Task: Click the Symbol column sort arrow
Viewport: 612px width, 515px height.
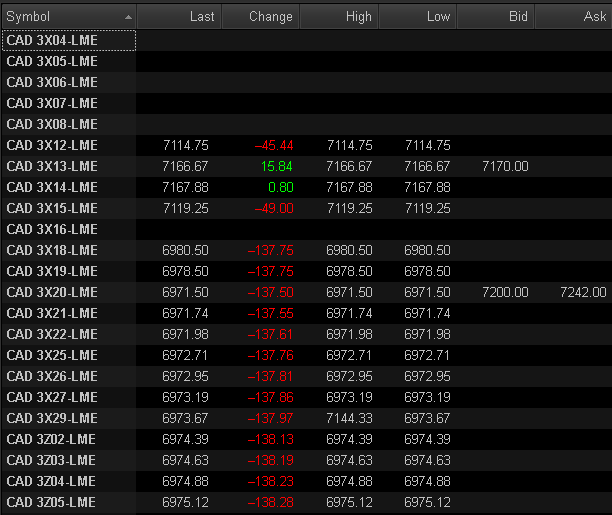Action: (x=128, y=17)
